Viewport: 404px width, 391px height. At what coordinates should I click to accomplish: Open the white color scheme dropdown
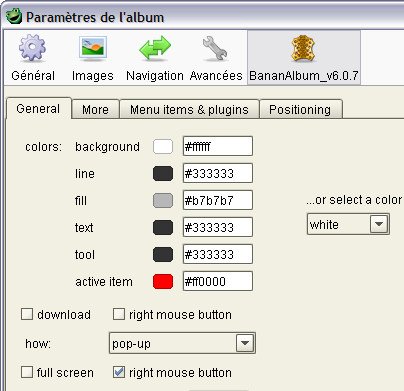pos(348,224)
